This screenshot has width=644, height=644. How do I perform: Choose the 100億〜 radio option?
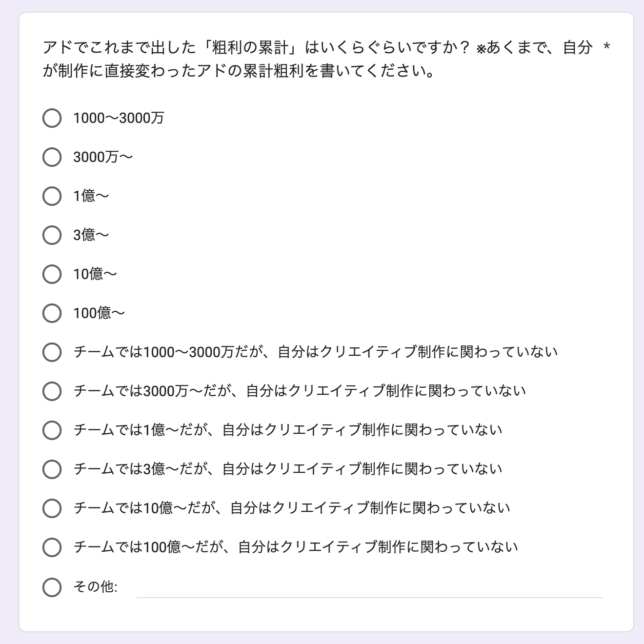click(x=52, y=313)
